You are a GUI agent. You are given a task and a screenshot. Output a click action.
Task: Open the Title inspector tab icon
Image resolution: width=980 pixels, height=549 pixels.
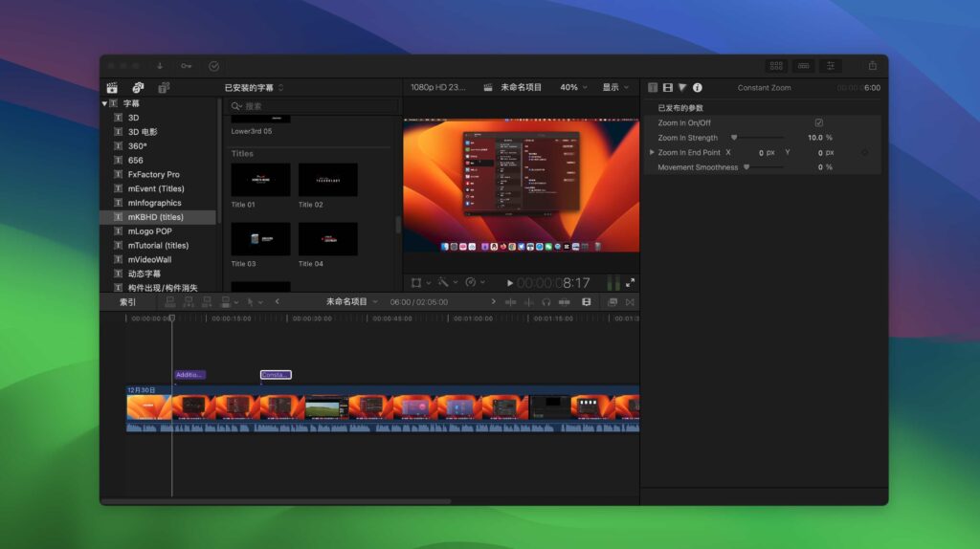click(x=653, y=87)
